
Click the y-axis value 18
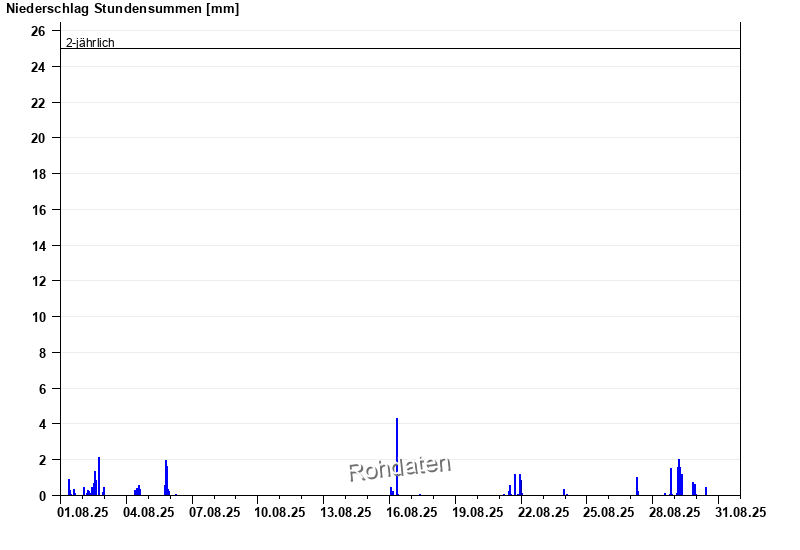38,174
